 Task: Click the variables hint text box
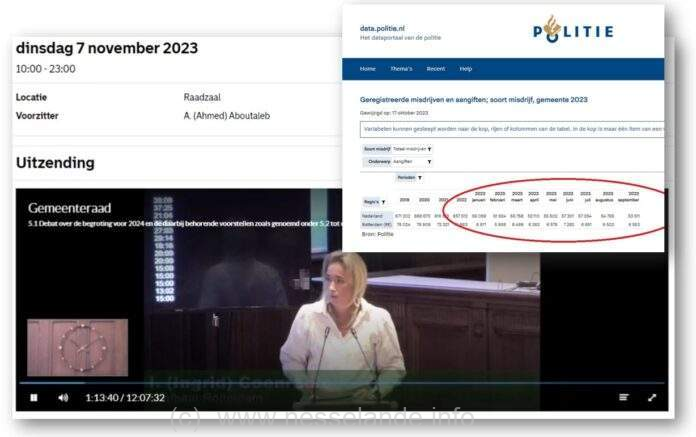(512, 129)
